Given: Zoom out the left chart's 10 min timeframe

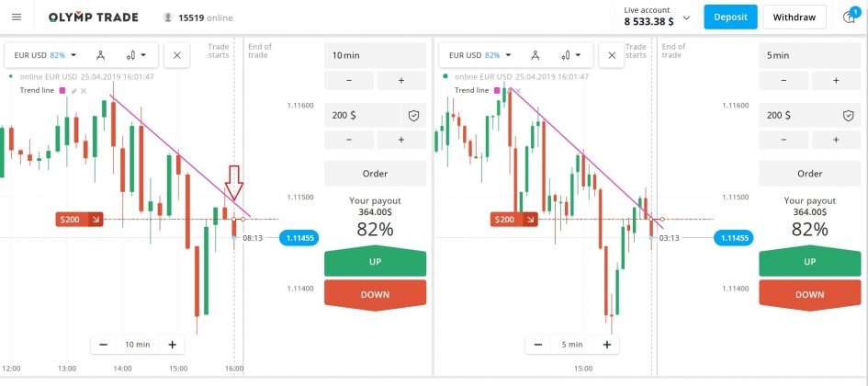Looking at the screenshot, I should coord(104,345).
